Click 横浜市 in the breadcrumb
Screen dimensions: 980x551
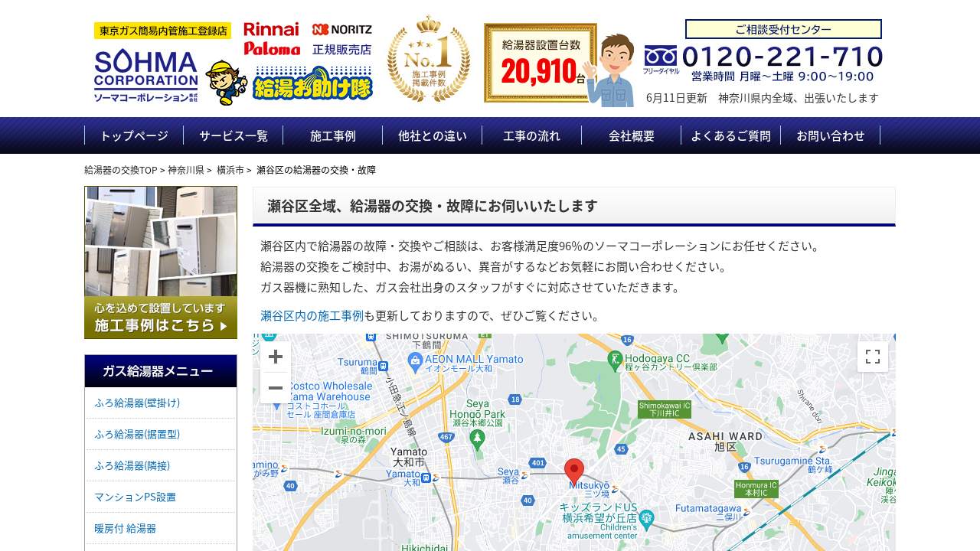[230, 170]
